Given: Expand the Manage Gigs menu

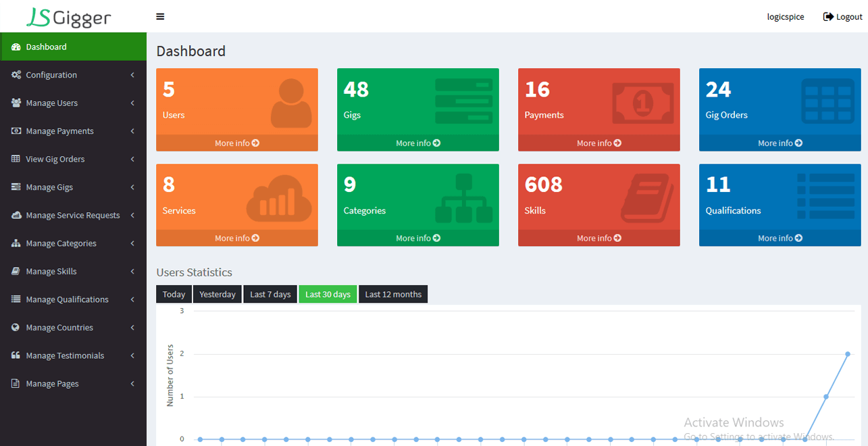Looking at the screenshot, I should [73, 187].
